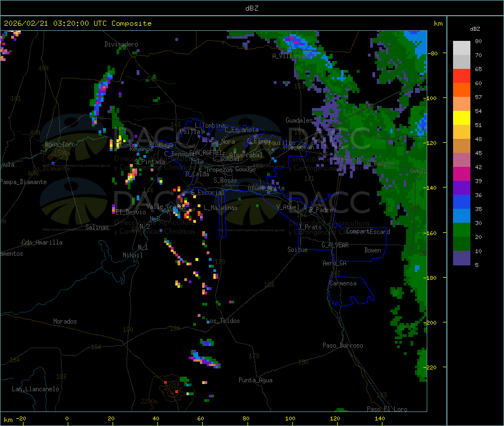Click the Lag.Llancanelo label
Screen dimensions: 504x426
pos(35,389)
